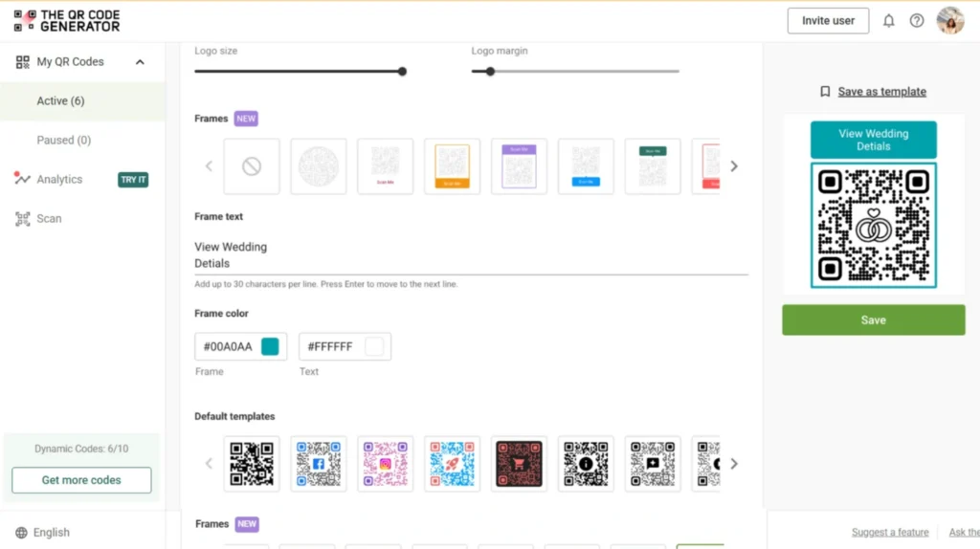The image size is (980, 549).
Task: Open Scan in the sidebar
Action: (x=49, y=219)
